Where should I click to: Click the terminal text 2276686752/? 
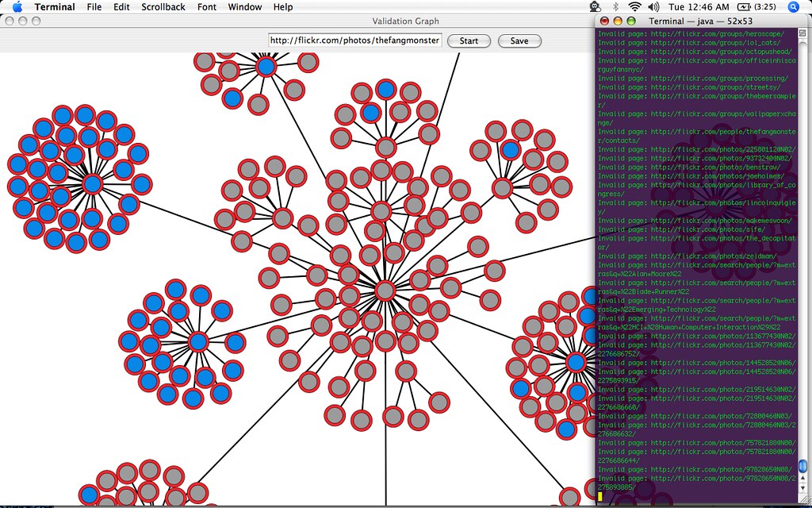tap(619, 353)
